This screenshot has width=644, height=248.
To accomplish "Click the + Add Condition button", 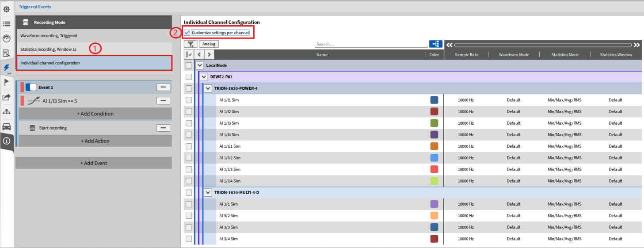I will (95, 114).
